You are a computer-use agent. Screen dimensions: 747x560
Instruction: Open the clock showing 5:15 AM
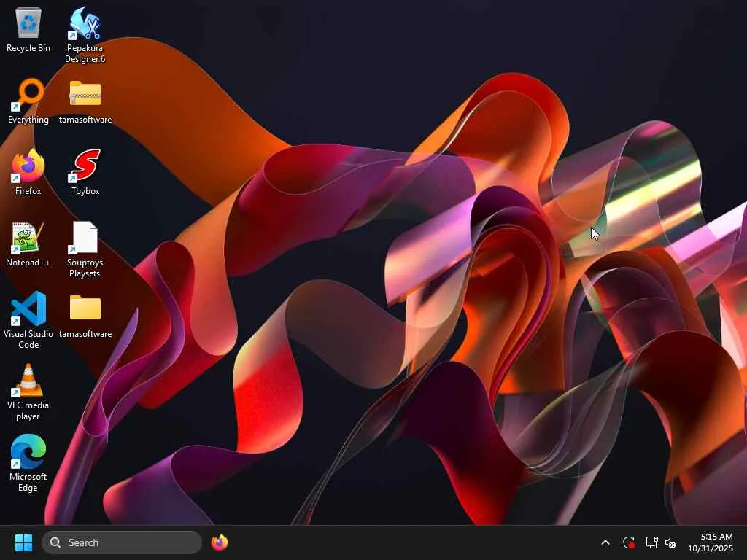pyautogui.click(x=711, y=542)
